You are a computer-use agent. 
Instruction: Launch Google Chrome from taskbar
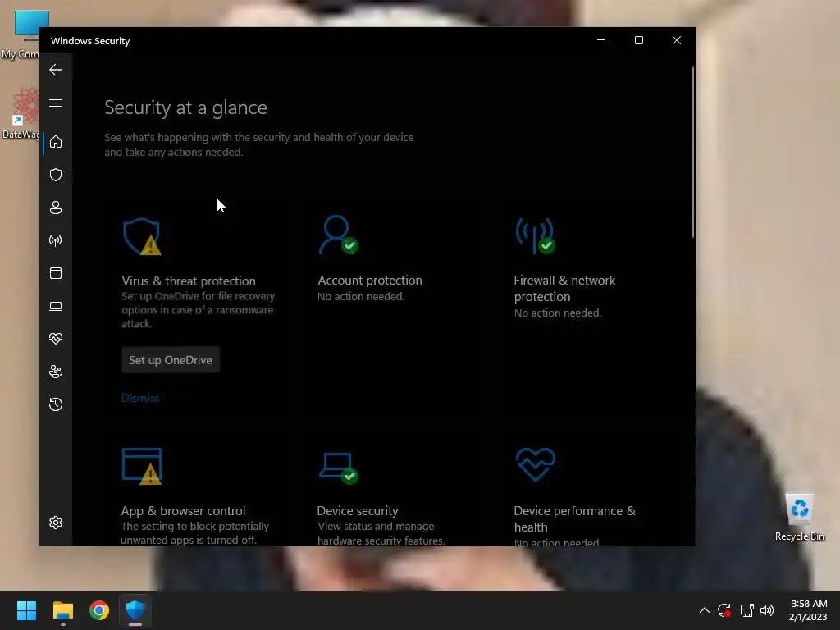coord(99,610)
